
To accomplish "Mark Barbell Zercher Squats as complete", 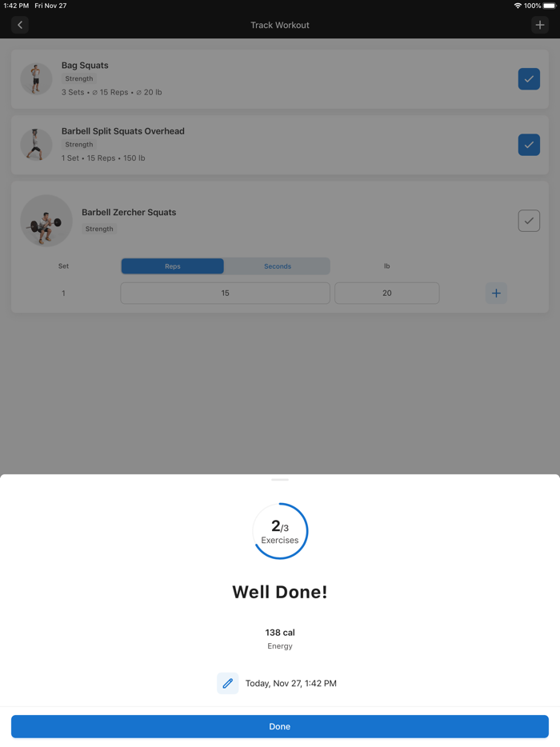I will tap(529, 221).
